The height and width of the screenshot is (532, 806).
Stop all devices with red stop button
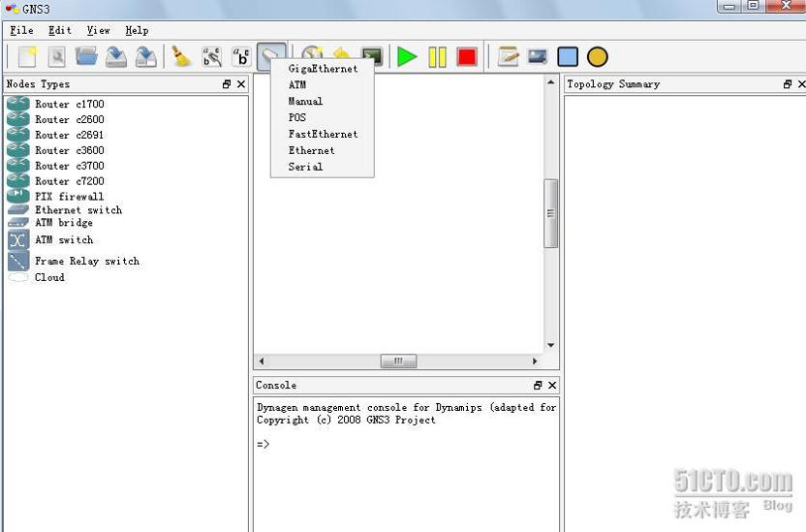pyautogui.click(x=467, y=56)
